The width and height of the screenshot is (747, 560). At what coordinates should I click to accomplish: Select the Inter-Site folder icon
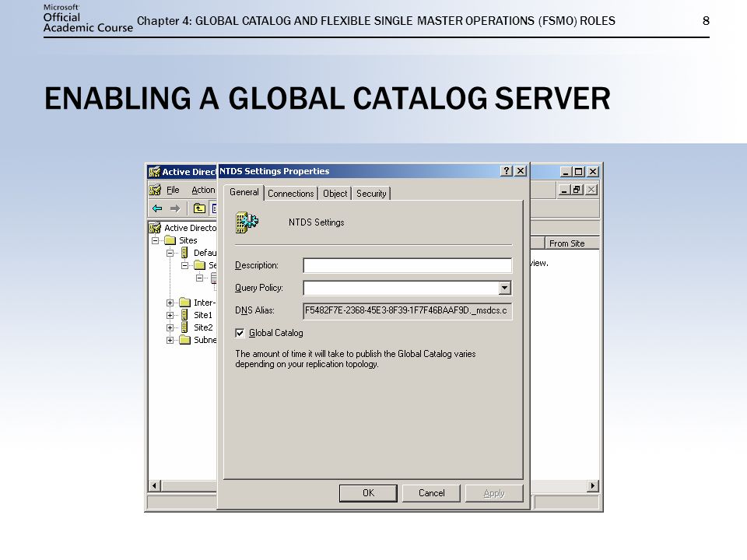(185, 303)
